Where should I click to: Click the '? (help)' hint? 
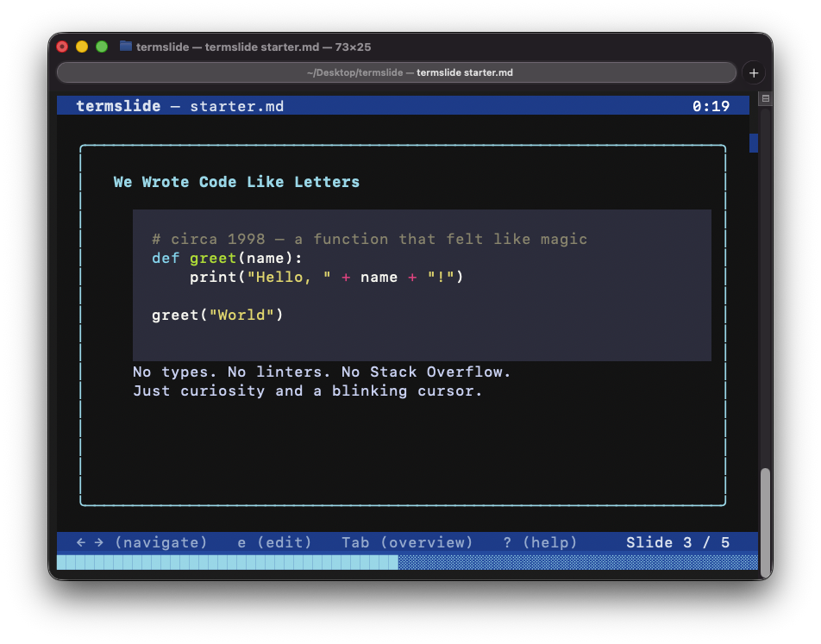540,542
